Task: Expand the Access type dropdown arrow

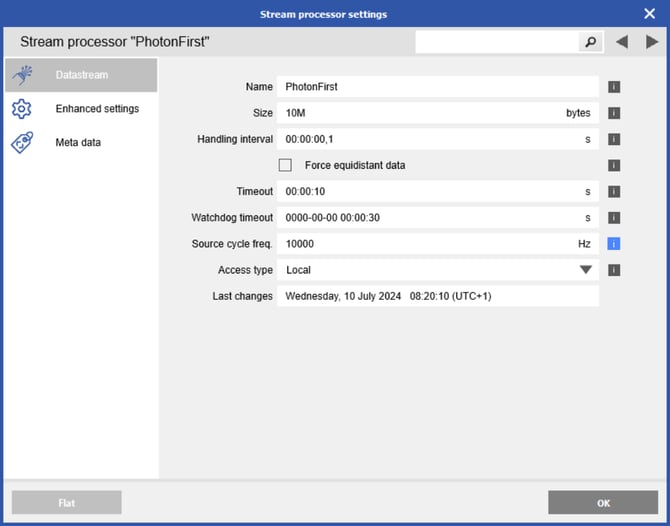Action: [x=586, y=270]
